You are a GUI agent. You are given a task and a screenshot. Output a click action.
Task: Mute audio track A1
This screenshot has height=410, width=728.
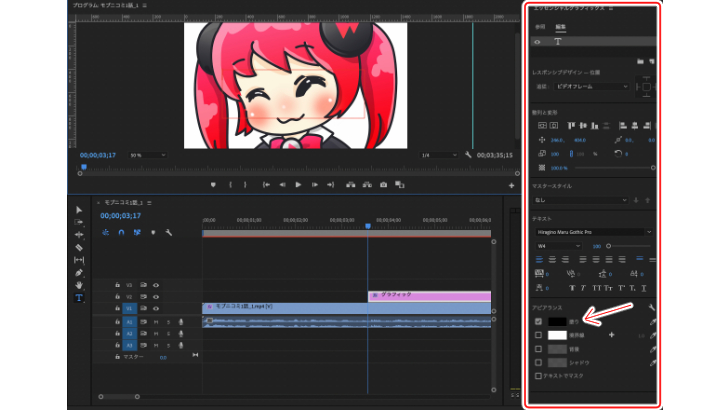point(156,322)
